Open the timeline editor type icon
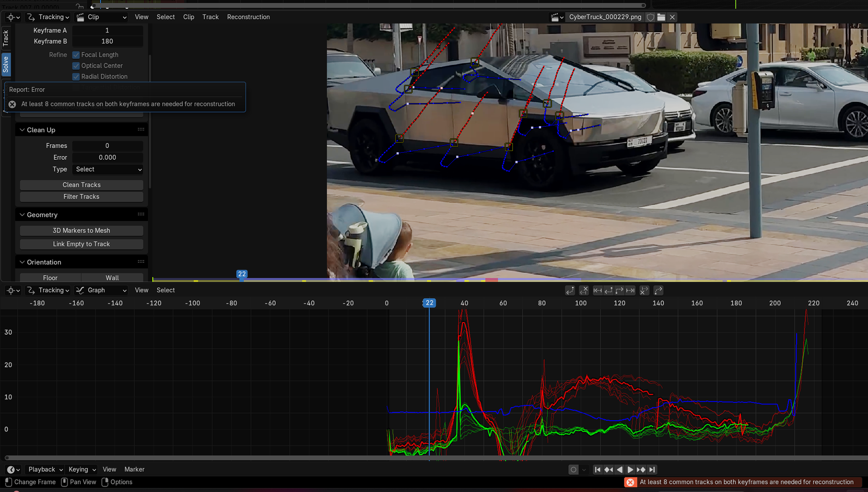 [x=14, y=469]
